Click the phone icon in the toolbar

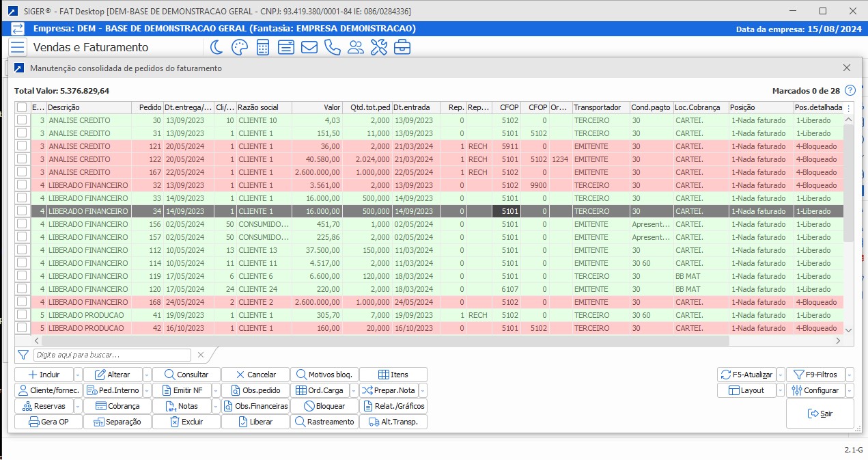point(333,47)
